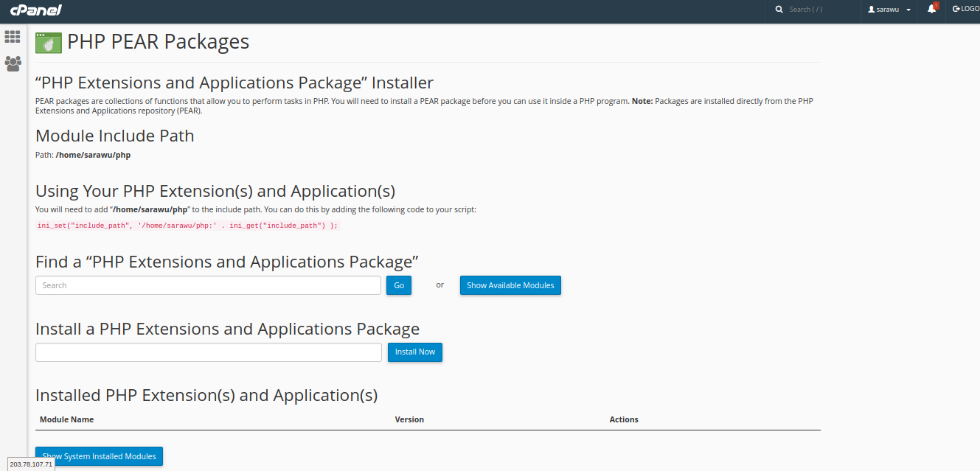
Task: Click Show Available Modules button
Action: pyautogui.click(x=510, y=285)
